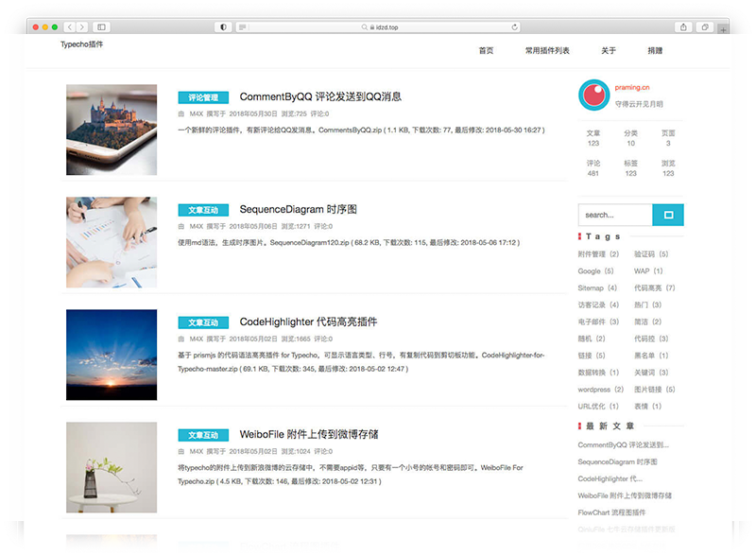Click 文章互动 badge beside CodeHighlighter
Screen dimensions: 756x556
coord(203,322)
